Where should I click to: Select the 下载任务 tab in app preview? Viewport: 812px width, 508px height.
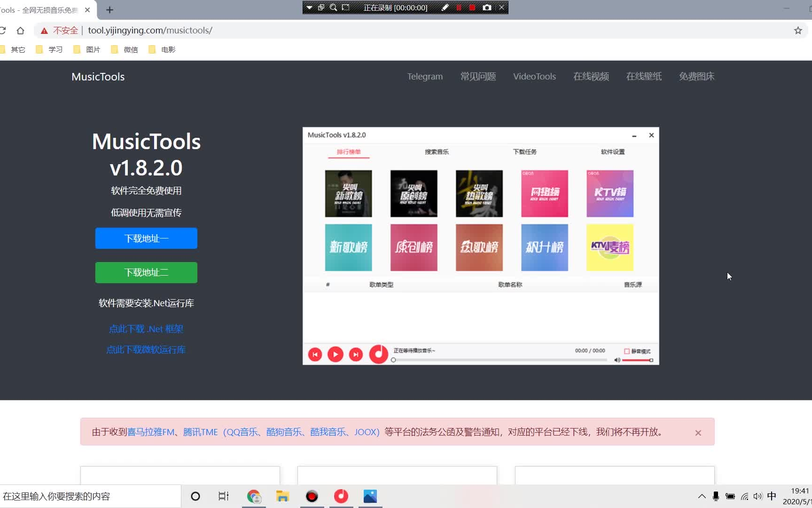click(x=524, y=152)
